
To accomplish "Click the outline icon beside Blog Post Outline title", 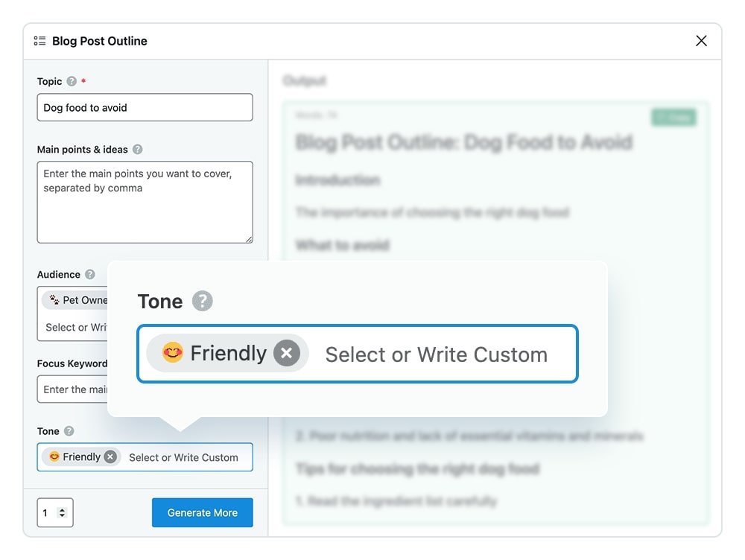I will (39, 41).
